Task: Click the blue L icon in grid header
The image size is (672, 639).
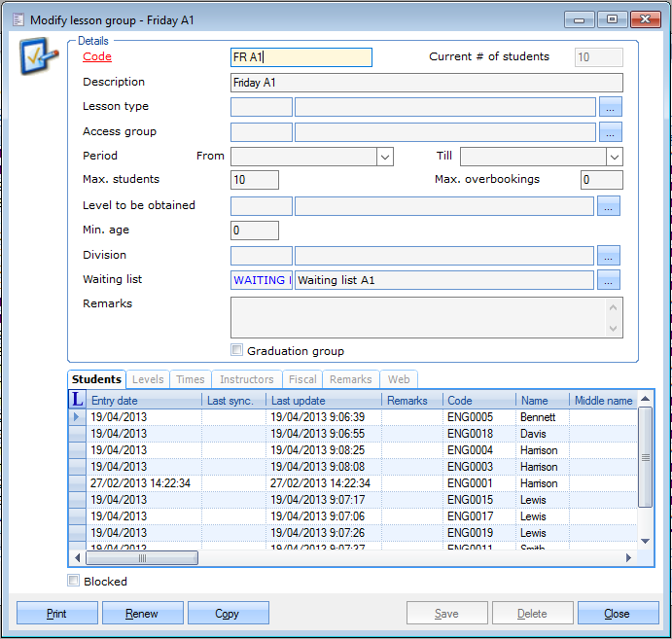Action: click(x=78, y=400)
